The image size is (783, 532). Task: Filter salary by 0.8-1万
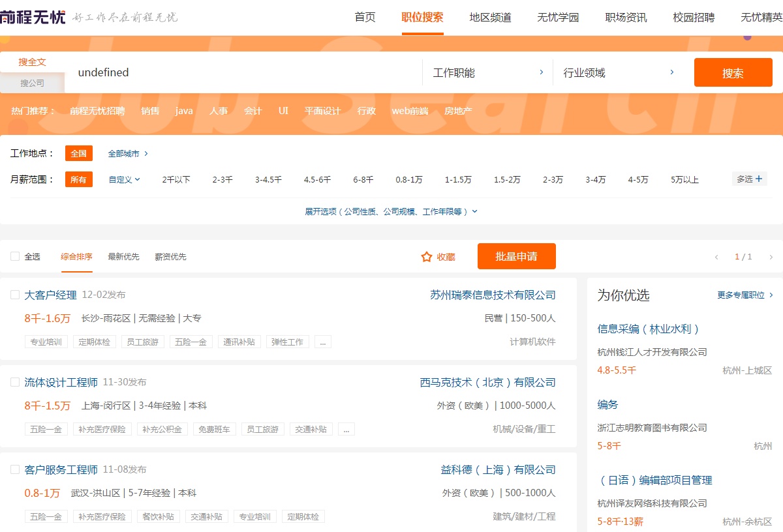pyautogui.click(x=409, y=179)
